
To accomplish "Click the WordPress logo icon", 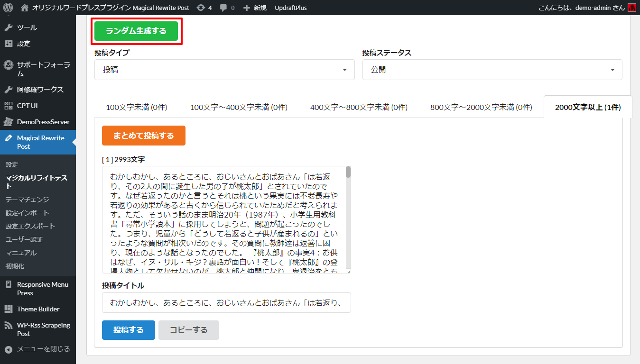I will (x=8, y=8).
